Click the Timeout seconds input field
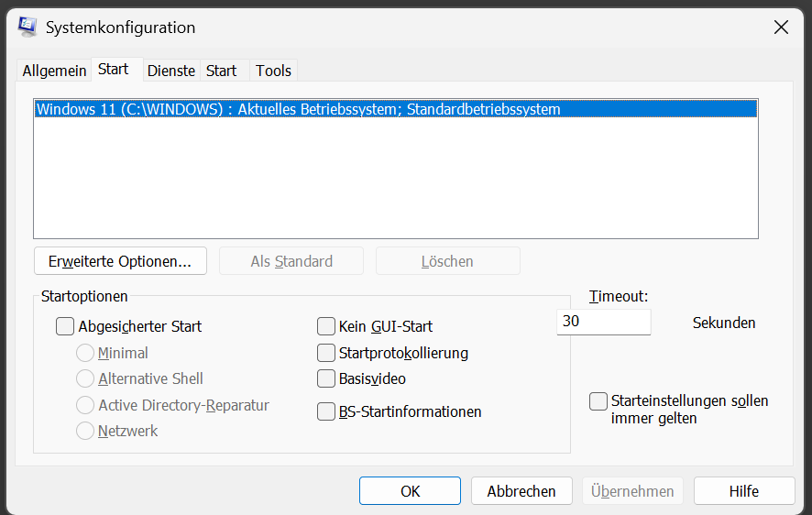Screen dimensions: 812x515 pos(604,322)
